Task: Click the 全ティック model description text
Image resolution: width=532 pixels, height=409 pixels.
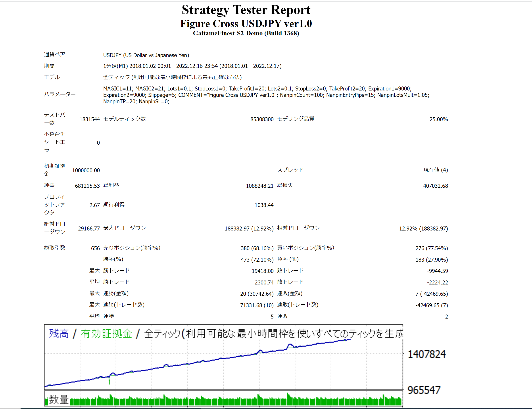Action: (x=172, y=77)
